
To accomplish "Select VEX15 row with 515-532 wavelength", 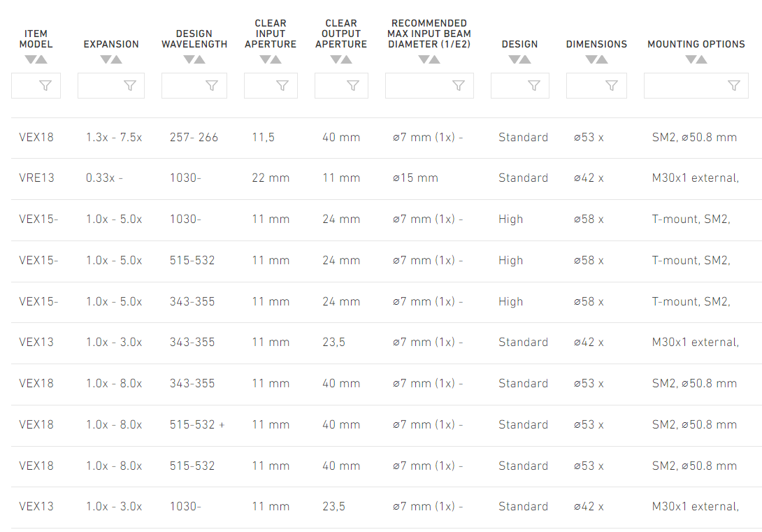I will [387, 261].
